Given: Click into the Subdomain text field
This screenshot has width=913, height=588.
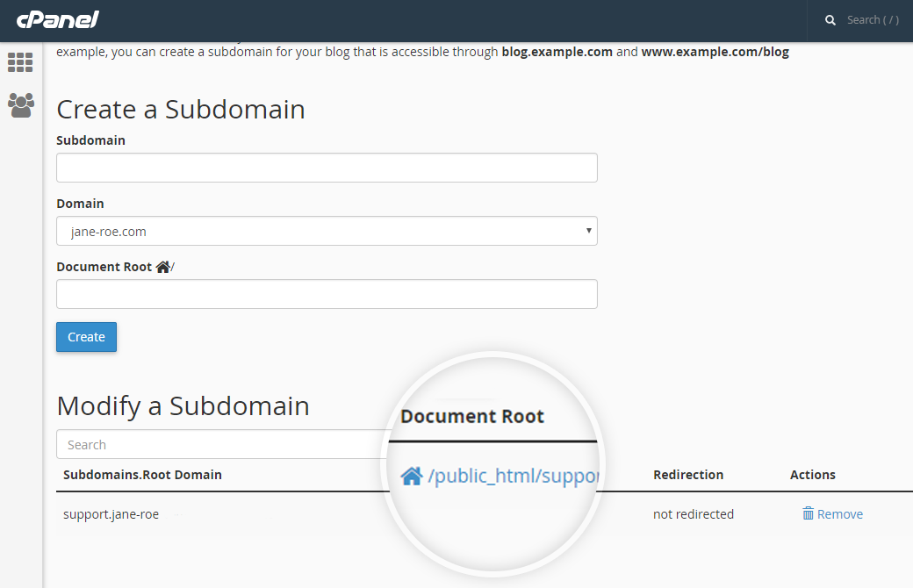Looking at the screenshot, I should tap(327, 168).
